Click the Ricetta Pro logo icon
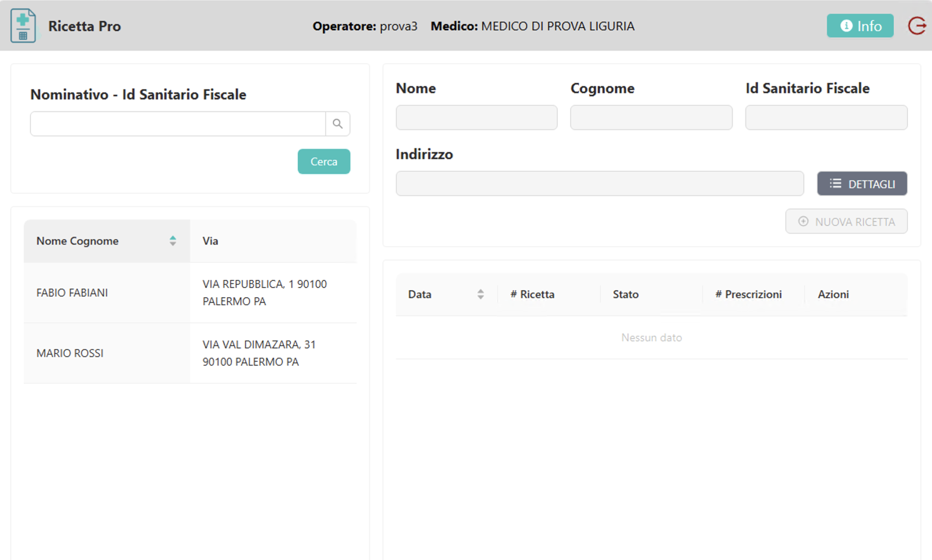 23,26
